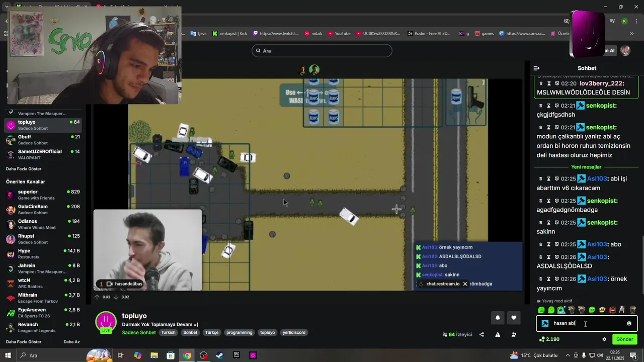Screen dimensions: 644x362
Task: Expand followed channels with Daha Fazla Göster
Action: click(24, 169)
